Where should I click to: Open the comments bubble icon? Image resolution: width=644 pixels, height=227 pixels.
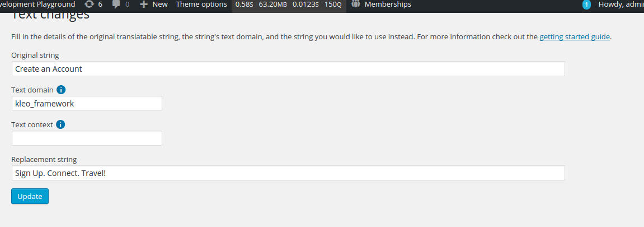pyautogui.click(x=116, y=4)
